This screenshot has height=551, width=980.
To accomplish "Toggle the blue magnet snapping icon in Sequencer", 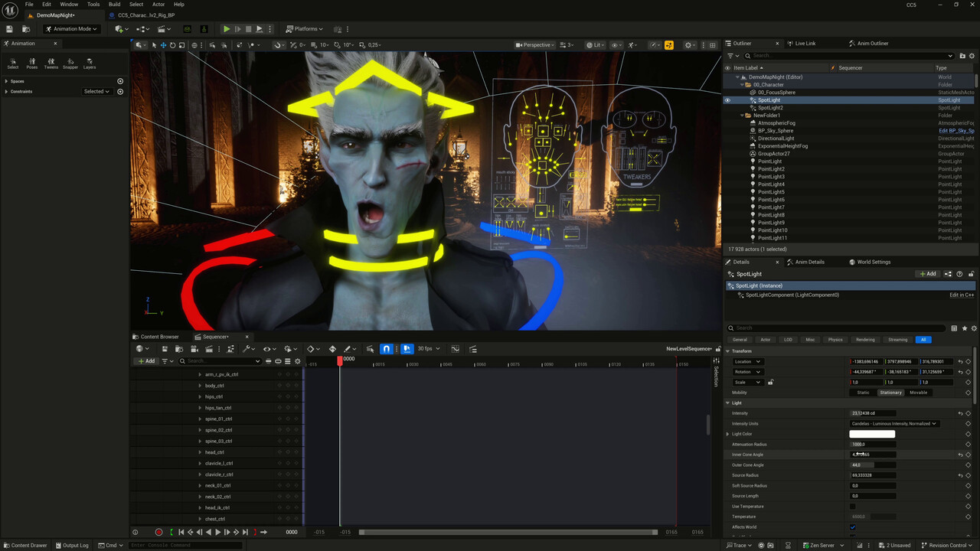I will 387,349.
